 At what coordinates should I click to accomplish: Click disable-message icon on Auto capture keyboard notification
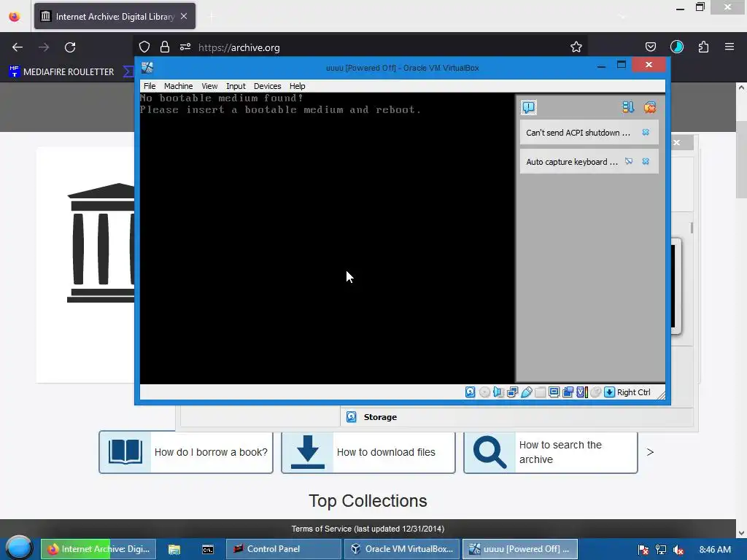(629, 161)
